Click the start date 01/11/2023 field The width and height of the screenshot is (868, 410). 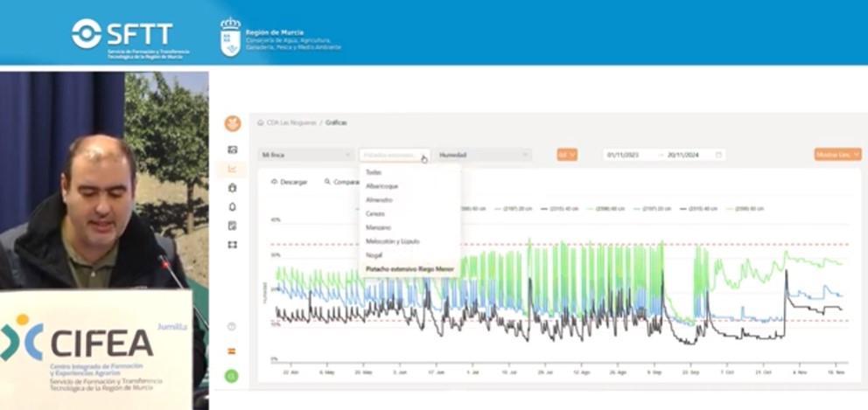622,155
